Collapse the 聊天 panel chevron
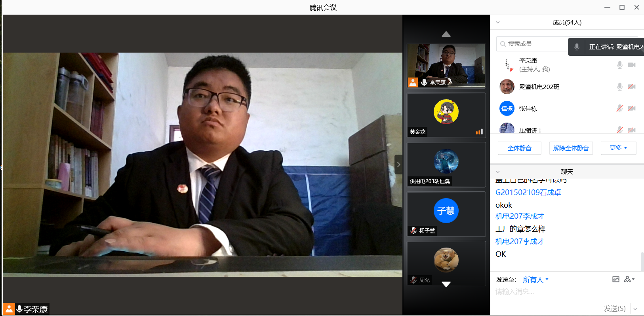 coord(498,172)
